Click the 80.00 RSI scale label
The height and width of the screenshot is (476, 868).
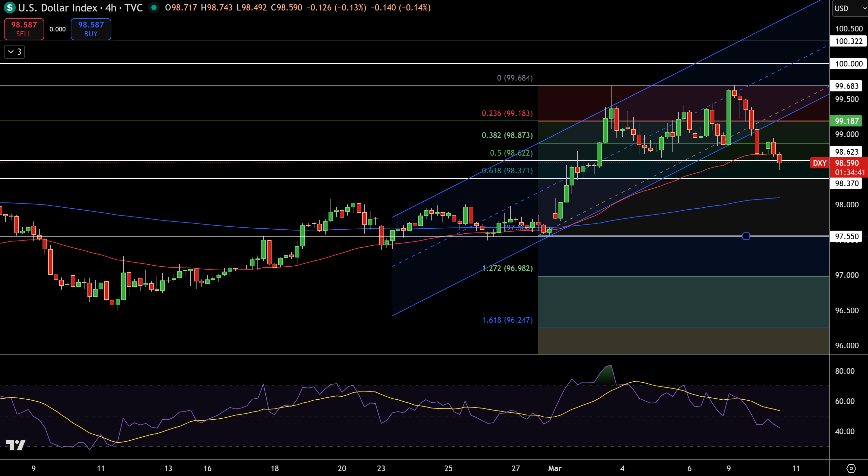tap(845, 371)
